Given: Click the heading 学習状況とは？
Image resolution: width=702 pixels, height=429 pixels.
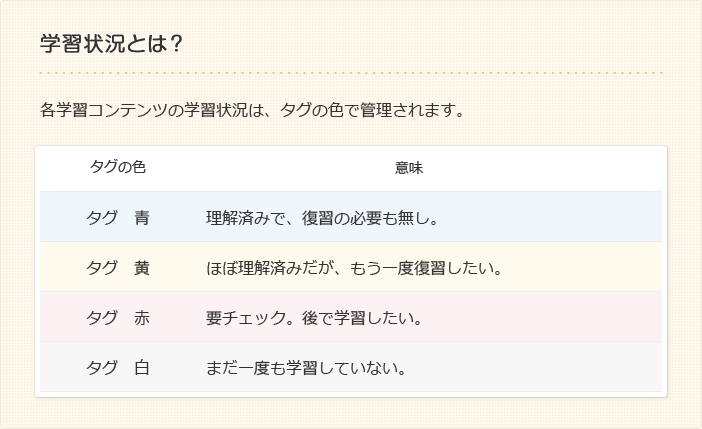Looking at the screenshot, I should click(x=111, y=44).
